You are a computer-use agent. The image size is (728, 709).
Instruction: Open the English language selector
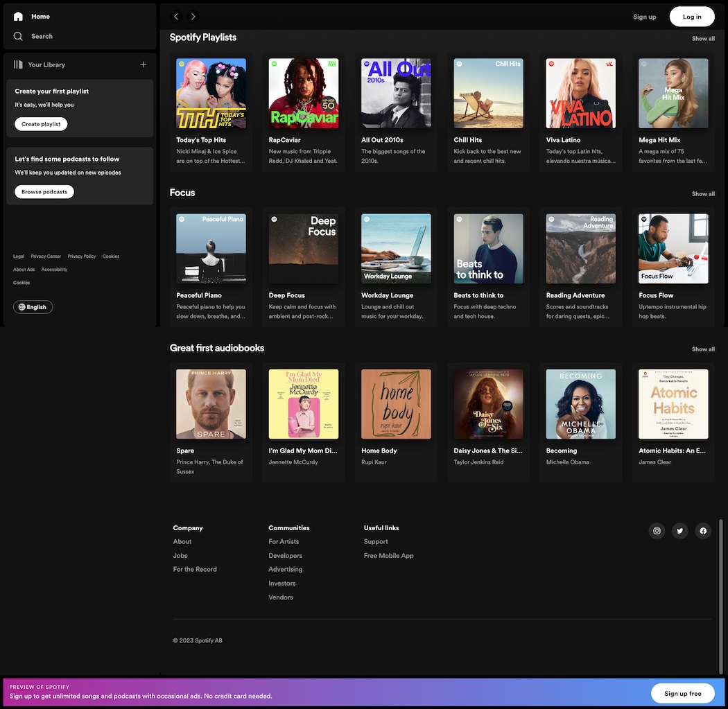pos(33,307)
